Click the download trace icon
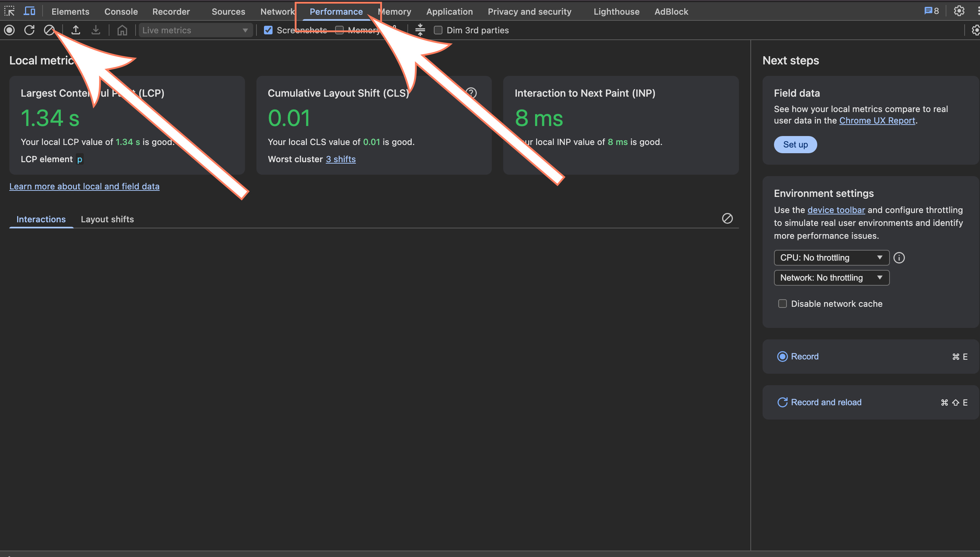This screenshot has width=980, height=557. point(95,30)
